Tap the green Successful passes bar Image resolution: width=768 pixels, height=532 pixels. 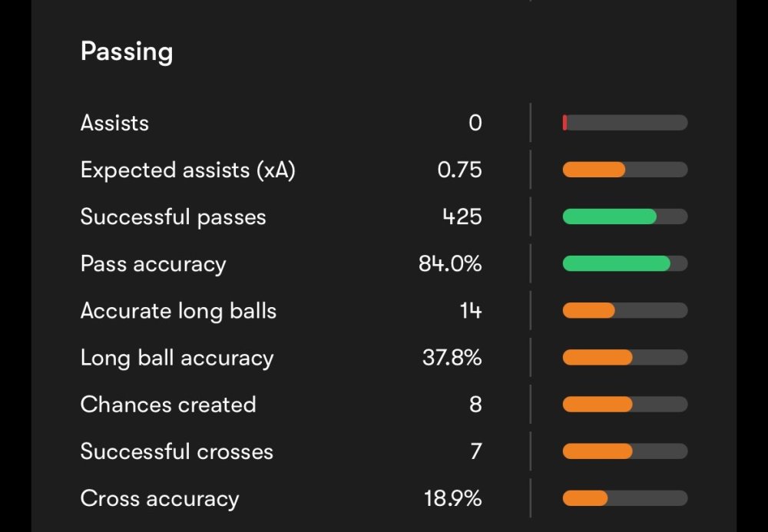624,216
